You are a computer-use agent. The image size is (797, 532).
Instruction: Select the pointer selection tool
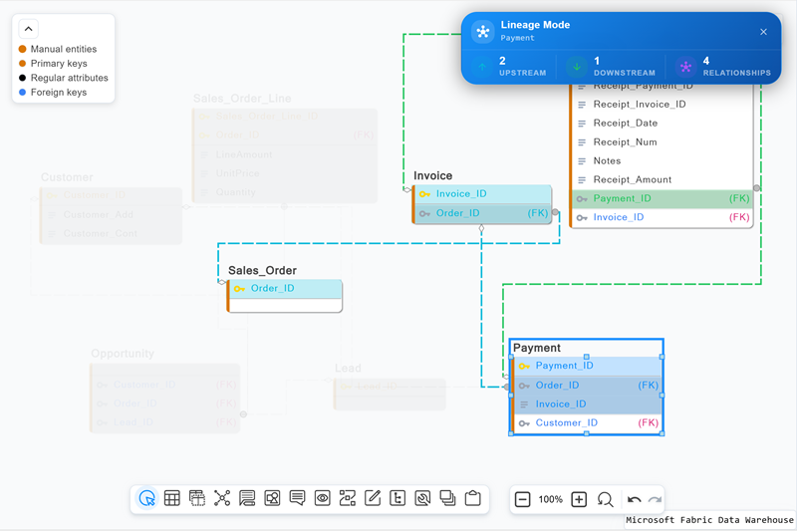[146, 498]
